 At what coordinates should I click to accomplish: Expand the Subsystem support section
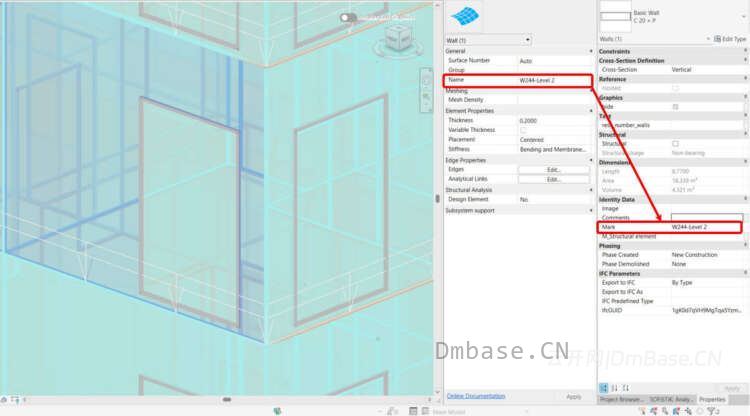[x=591, y=211]
